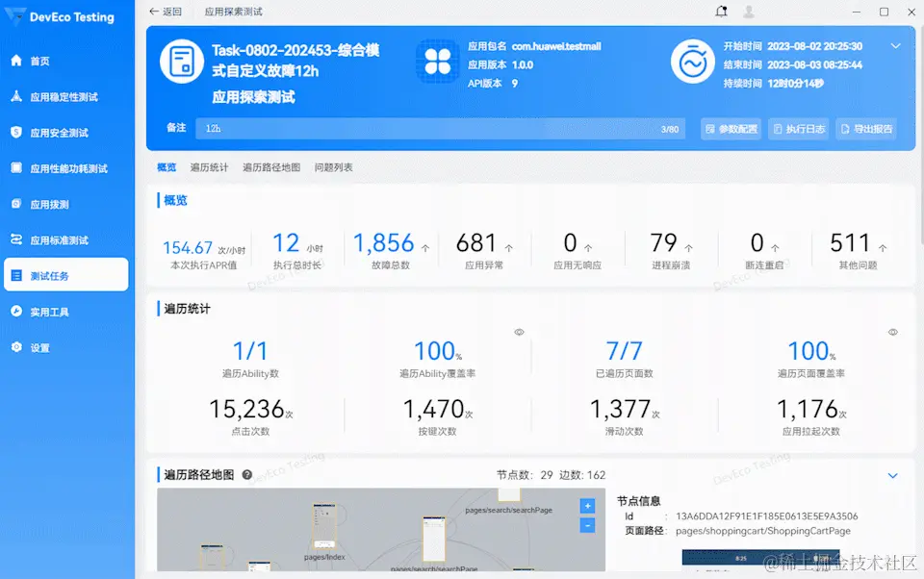This screenshot has width=924, height=579.
Task: Click the 1,377 滑动次数 value
Action: (x=621, y=409)
